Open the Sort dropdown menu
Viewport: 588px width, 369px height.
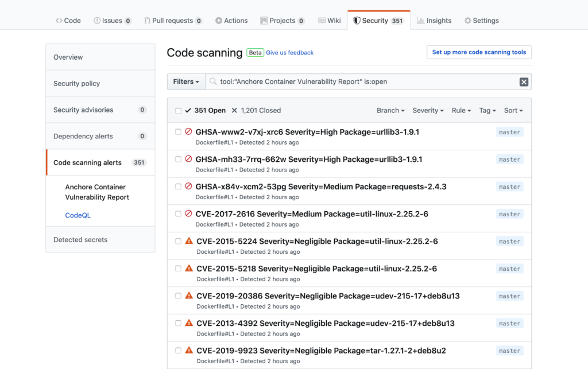point(513,111)
